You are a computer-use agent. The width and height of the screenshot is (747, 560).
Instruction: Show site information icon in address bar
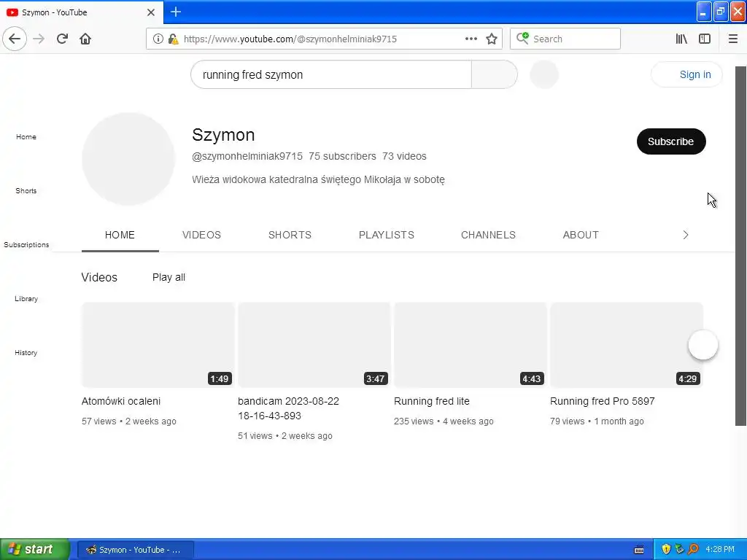[158, 39]
